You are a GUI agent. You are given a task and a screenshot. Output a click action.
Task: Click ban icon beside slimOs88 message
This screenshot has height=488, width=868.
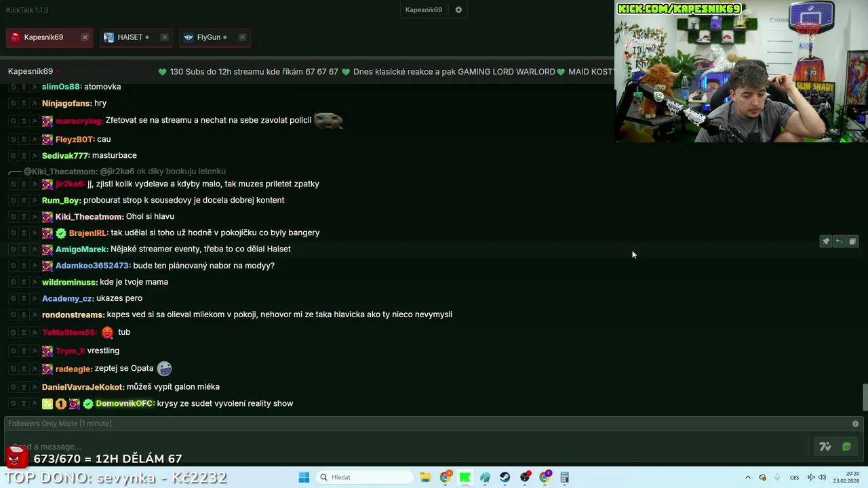pyautogui.click(x=13, y=87)
